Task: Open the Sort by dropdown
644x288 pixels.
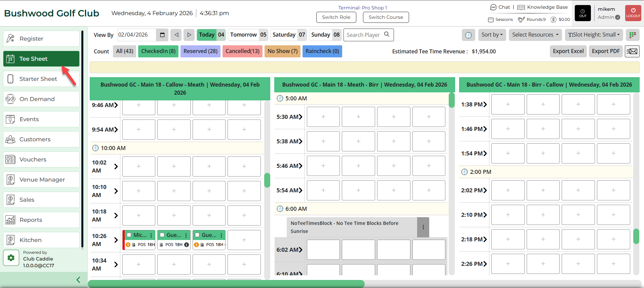Action: (x=492, y=35)
